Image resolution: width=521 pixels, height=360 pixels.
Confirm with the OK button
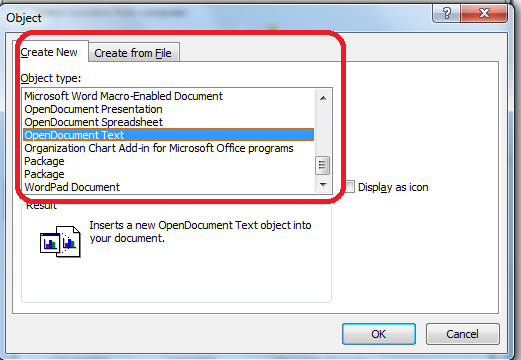379,334
